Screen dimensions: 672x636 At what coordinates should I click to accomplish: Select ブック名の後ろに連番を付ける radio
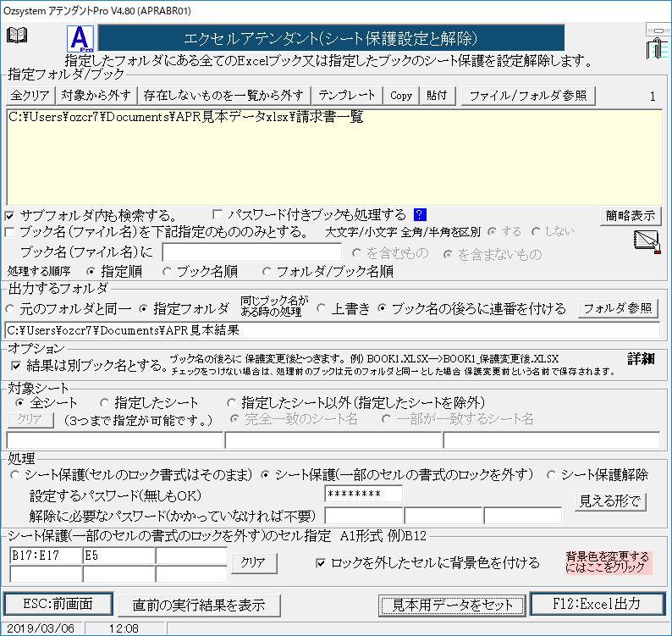[x=382, y=308]
